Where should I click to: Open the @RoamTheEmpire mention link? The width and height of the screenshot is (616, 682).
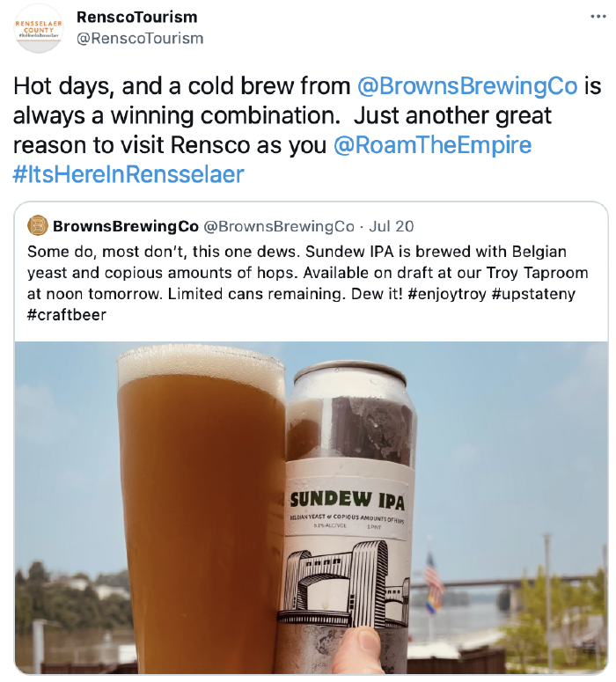[x=432, y=145]
